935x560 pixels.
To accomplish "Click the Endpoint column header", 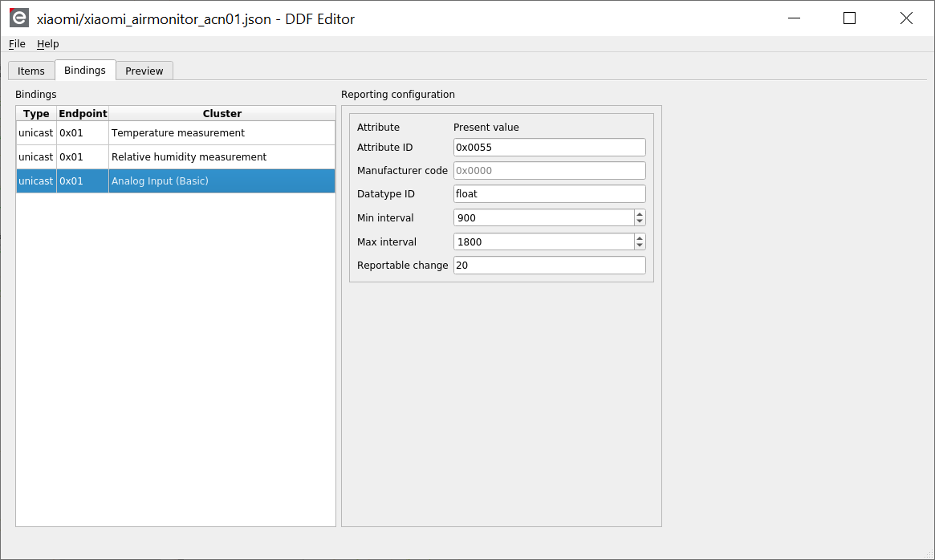I will pos(83,114).
